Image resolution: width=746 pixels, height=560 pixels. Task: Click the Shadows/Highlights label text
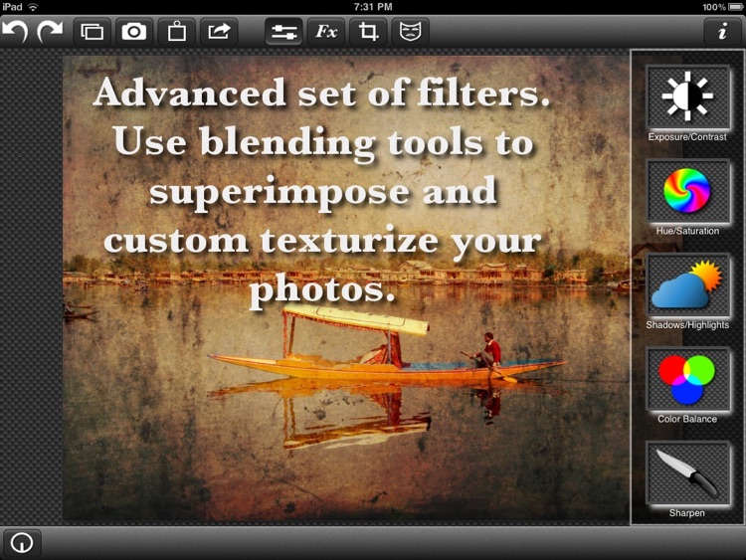point(687,325)
